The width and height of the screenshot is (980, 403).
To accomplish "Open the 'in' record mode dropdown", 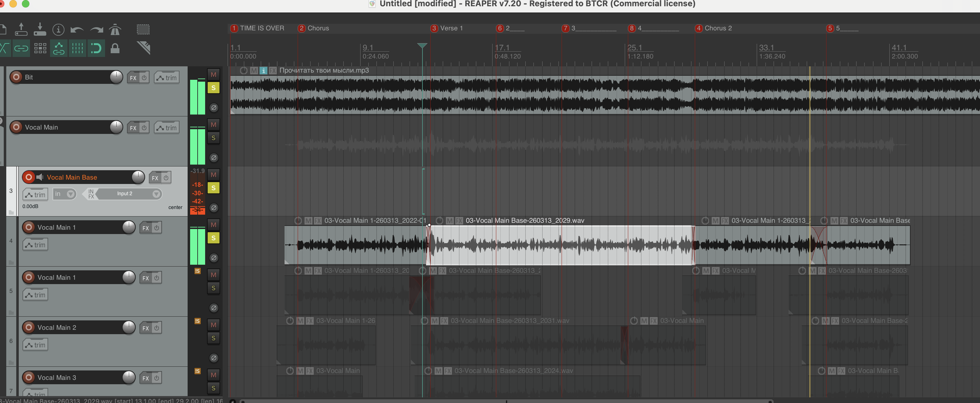I will (x=70, y=194).
